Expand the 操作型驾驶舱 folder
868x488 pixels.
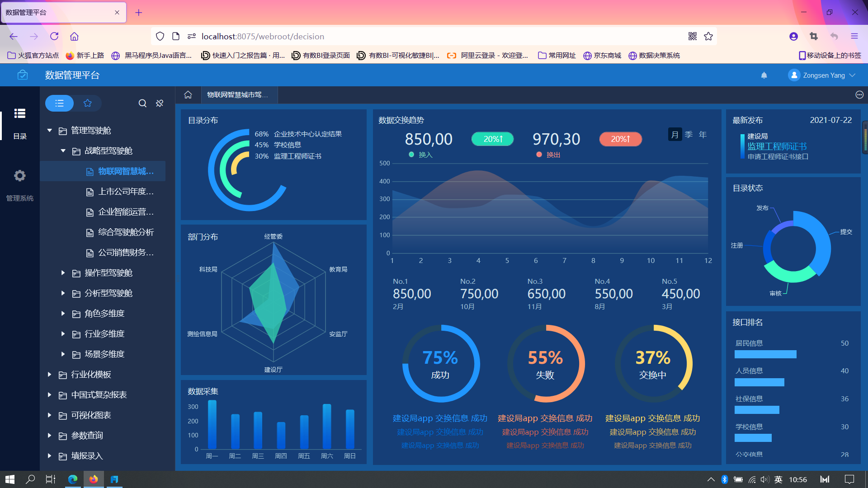(63, 273)
